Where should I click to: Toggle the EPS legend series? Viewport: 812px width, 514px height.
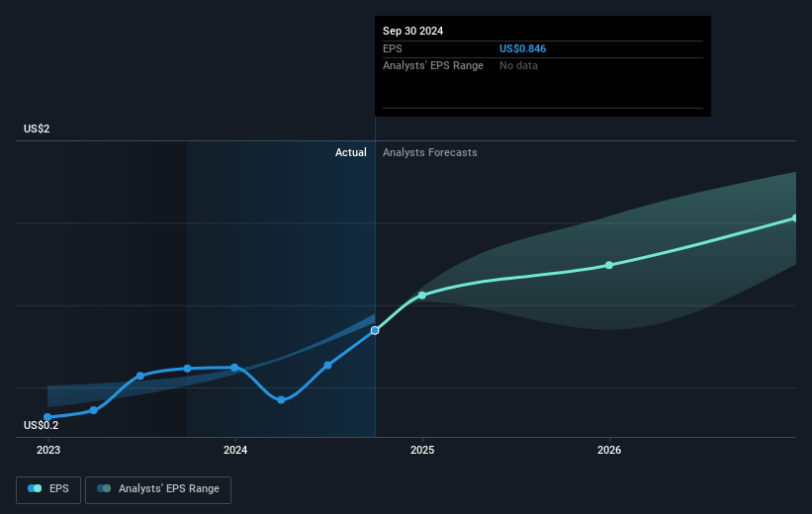pyautogui.click(x=48, y=489)
